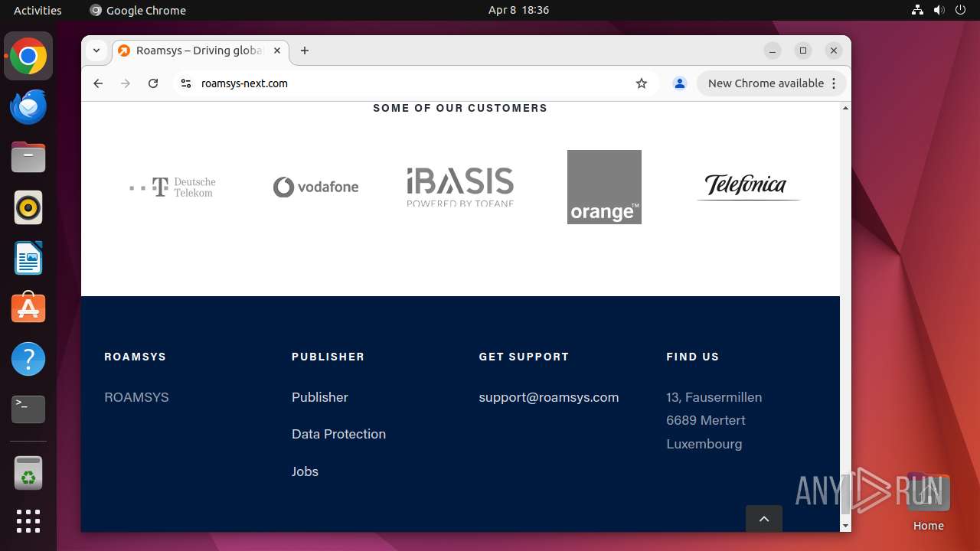This screenshot has height=551, width=980.
Task: Open a new browser tab
Action: click(x=305, y=51)
